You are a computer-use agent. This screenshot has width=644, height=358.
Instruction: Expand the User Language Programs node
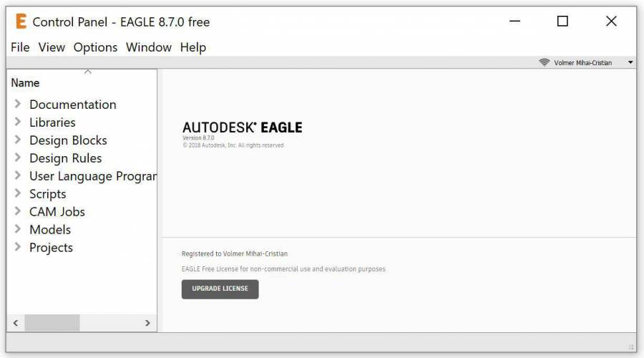pos(18,175)
